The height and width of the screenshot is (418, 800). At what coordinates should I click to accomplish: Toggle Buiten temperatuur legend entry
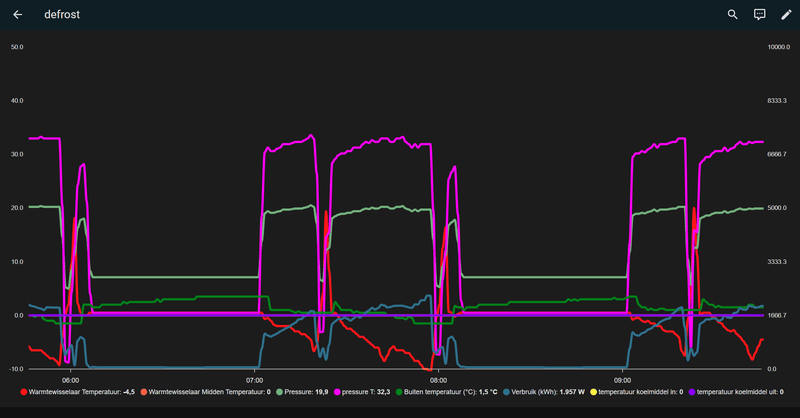point(446,392)
